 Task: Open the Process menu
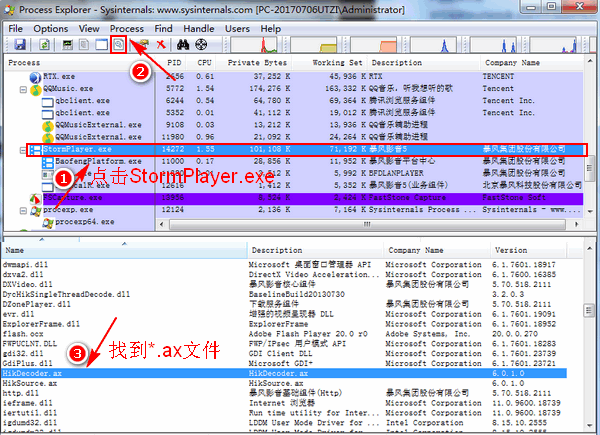point(127,29)
